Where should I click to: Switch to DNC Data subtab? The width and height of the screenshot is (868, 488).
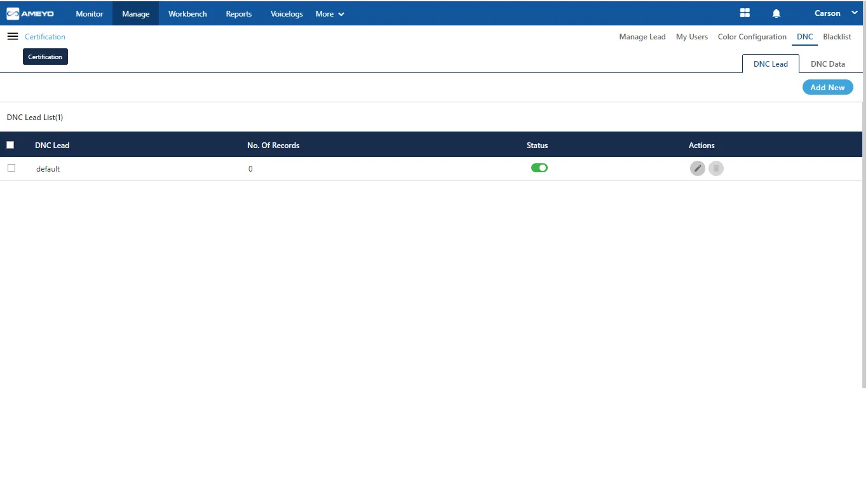pyautogui.click(x=828, y=64)
